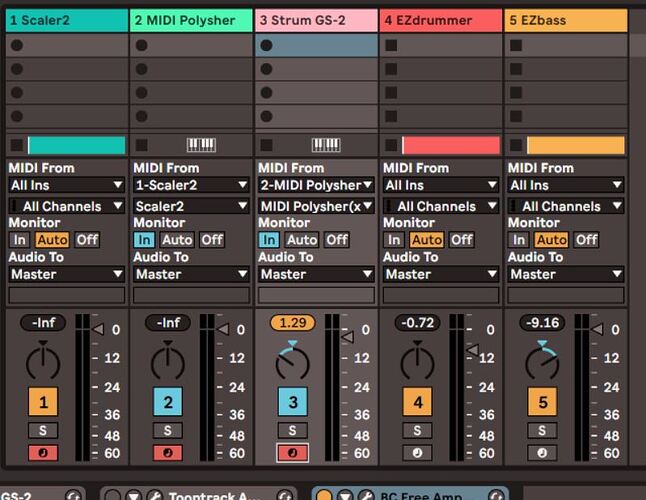Image resolution: width=646 pixels, height=500 pixels.
Task: Toggle Strum GS-2 track activator button 3
Action: click(293, 402)
